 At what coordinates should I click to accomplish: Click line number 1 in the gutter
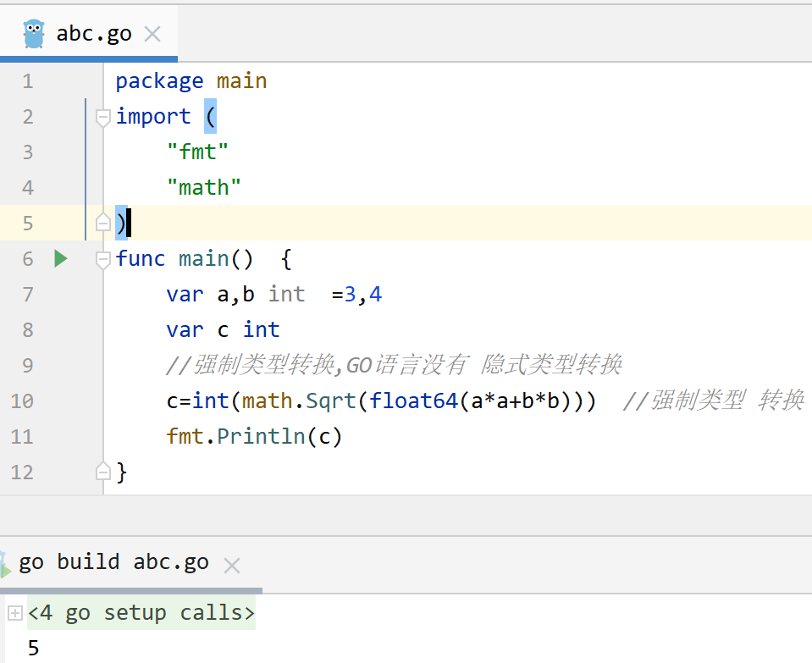coord(28,81)
